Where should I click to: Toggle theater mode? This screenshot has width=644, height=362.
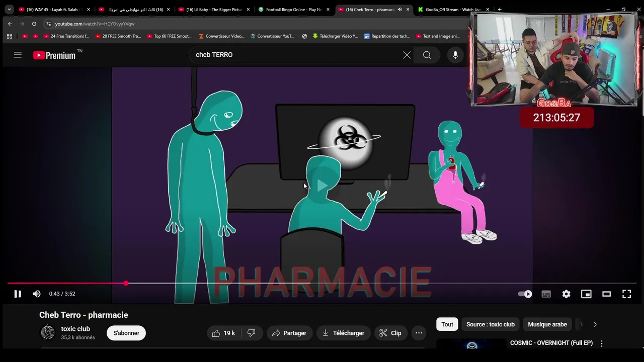click(606, 294)
